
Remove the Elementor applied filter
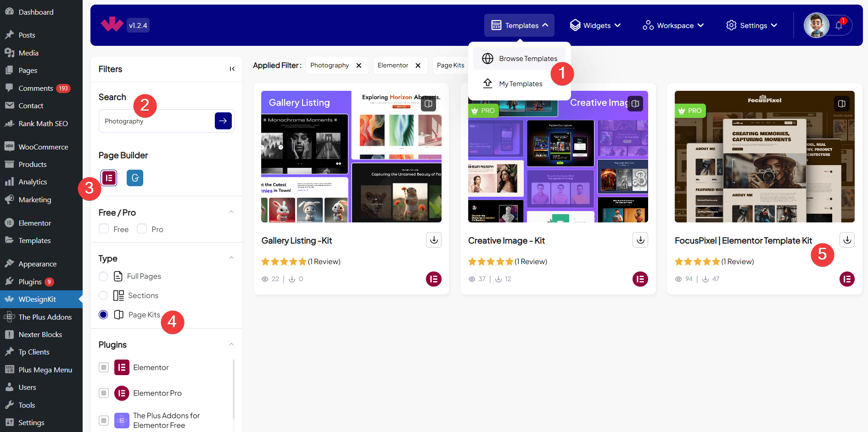[418, 66]
